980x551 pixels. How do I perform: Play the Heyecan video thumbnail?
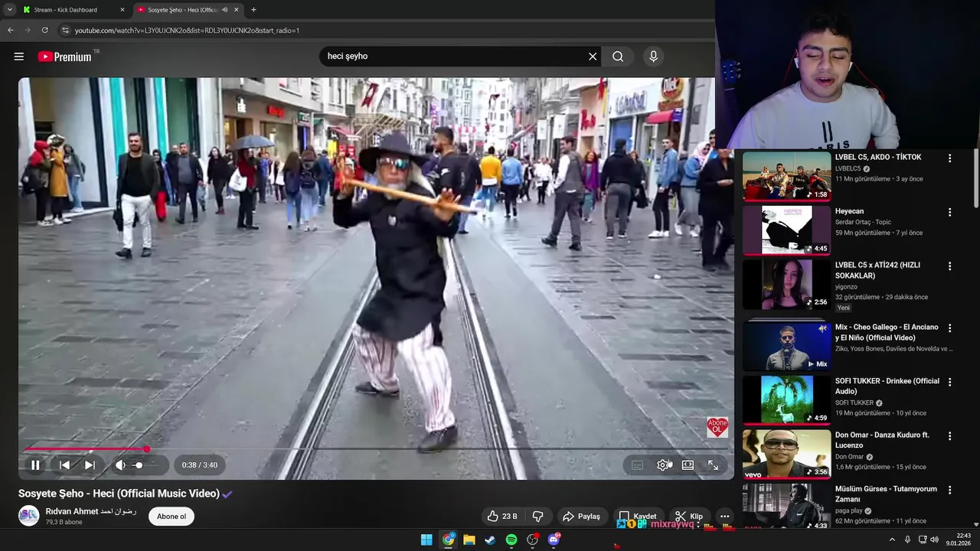point(786,230)
